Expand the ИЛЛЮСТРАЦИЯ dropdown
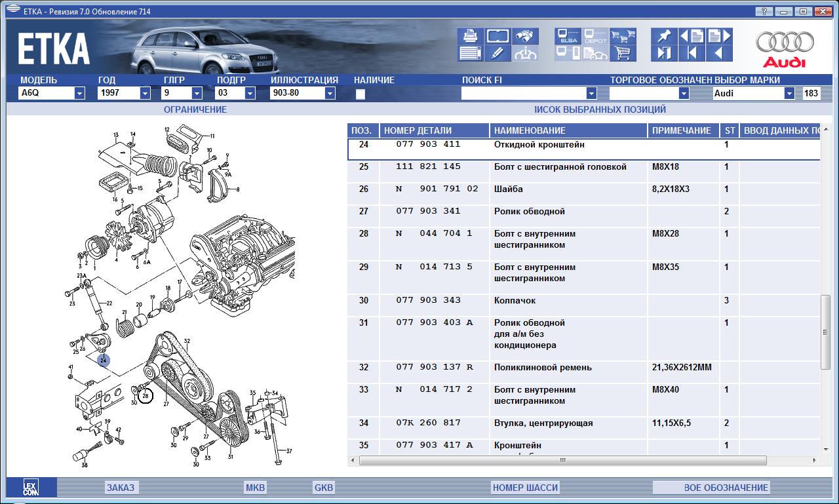This screenshot has height=504, width=839. coord(330,94)
